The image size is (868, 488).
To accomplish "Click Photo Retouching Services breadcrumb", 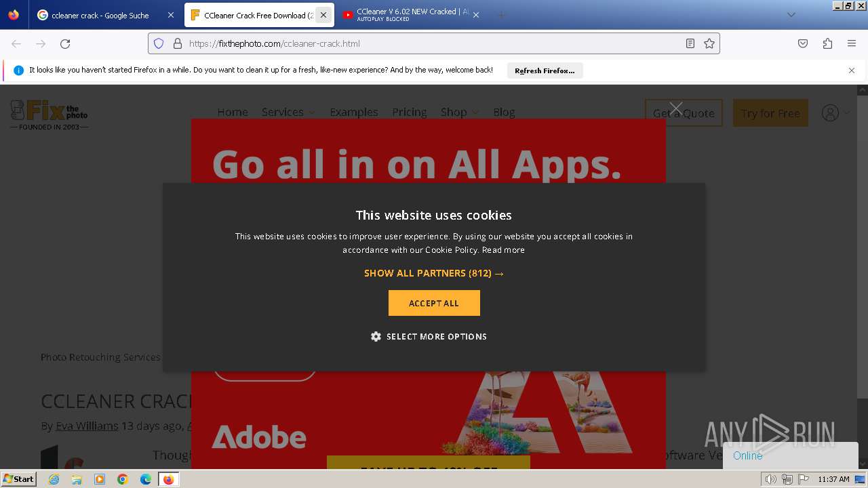I will point(100,357).
